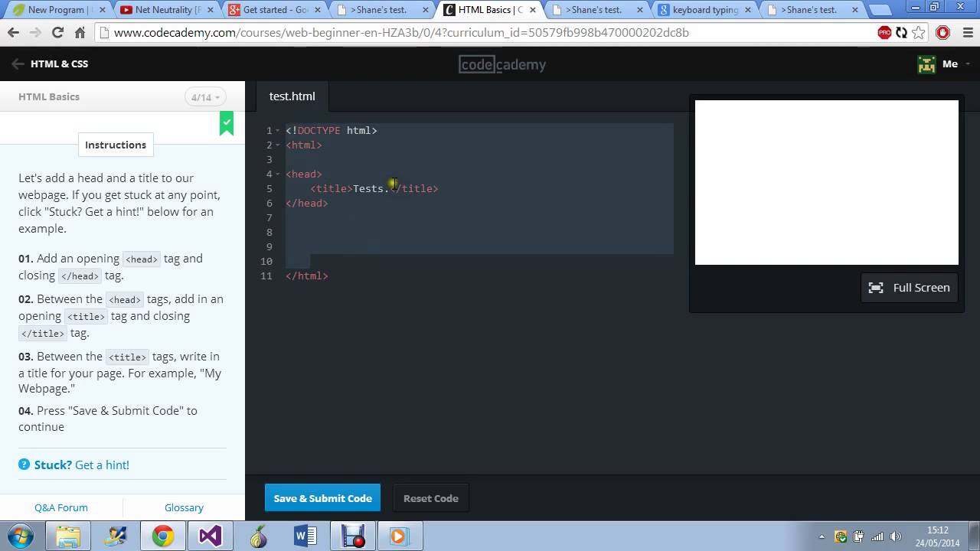
Task: Click the volume speaker tray icon
Action: (x=896, y=536)
